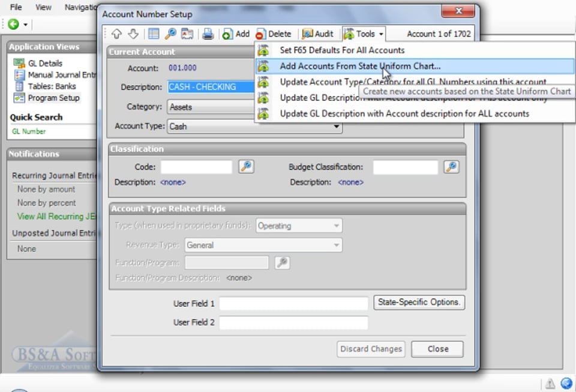Click the User Field 2 input

coord(293,322)
